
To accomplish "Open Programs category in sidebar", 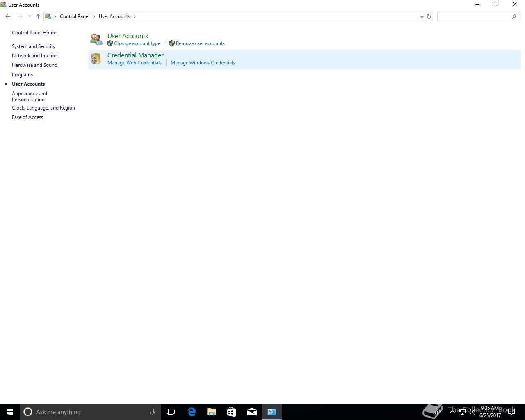I will pos(22,75).
